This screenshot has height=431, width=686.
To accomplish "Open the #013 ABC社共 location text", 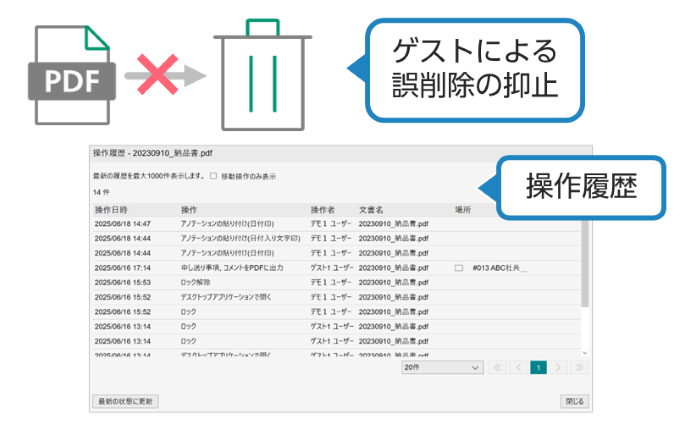I will (x=500, y=268).
